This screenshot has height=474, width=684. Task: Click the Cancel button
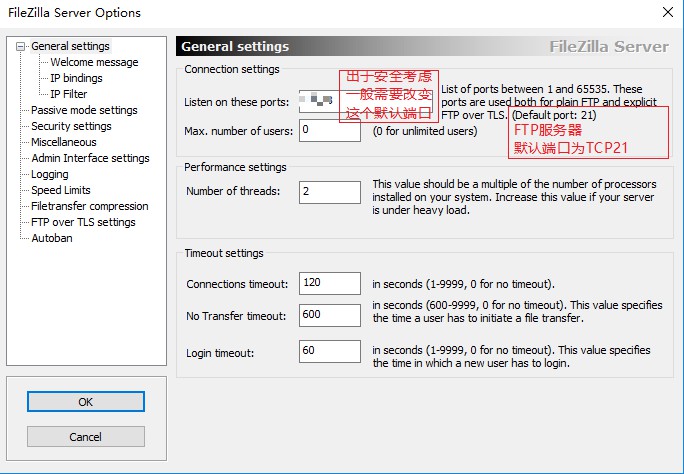tap(86, 437)
